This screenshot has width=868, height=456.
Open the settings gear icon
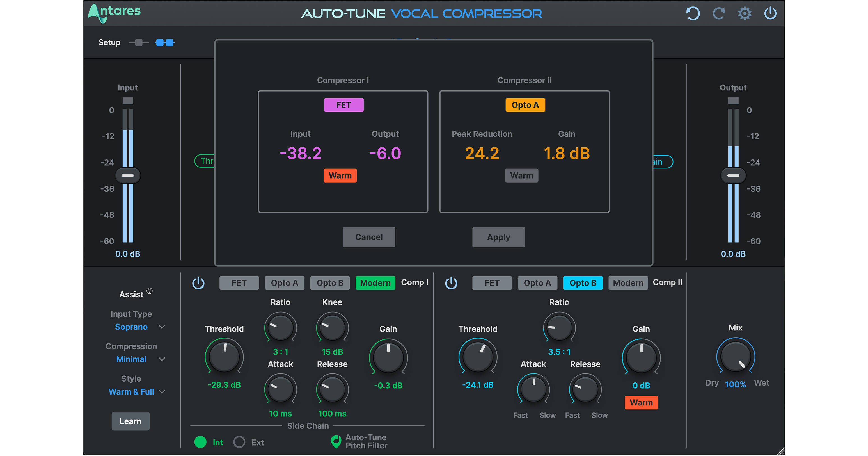pos(745,13)
